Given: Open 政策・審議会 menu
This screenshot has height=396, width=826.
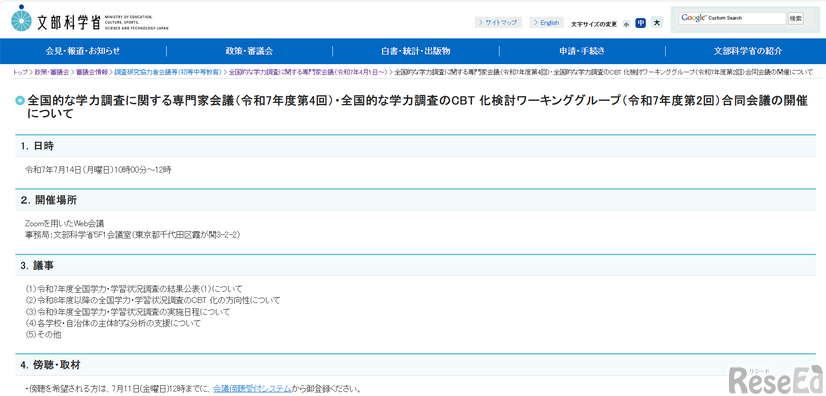Looking at the screenshot, I should (249, 51).
